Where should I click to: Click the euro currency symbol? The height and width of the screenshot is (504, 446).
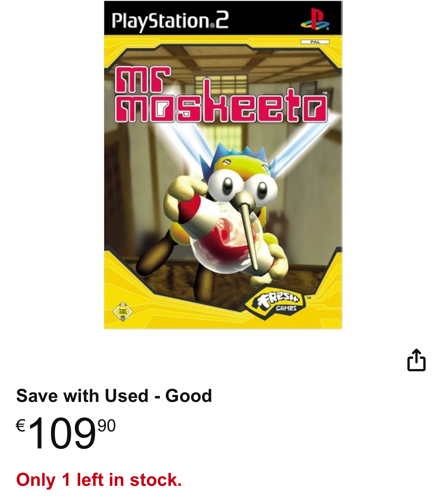(x=20, y=425)
